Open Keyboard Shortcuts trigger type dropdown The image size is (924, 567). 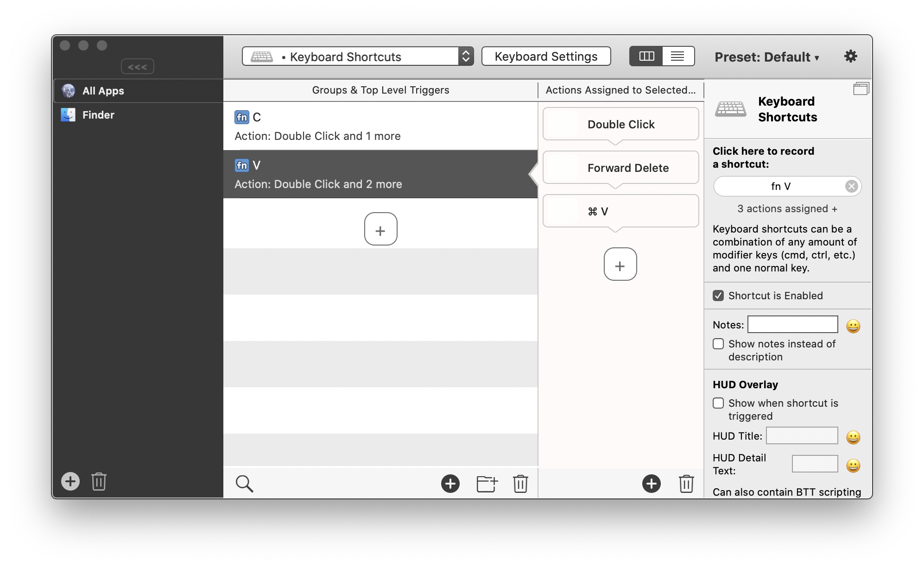357,57
